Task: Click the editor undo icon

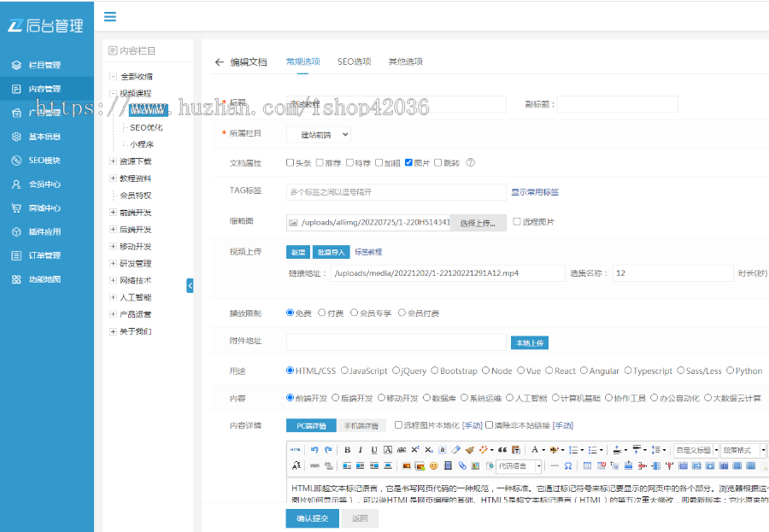Action: click(314, 450)
